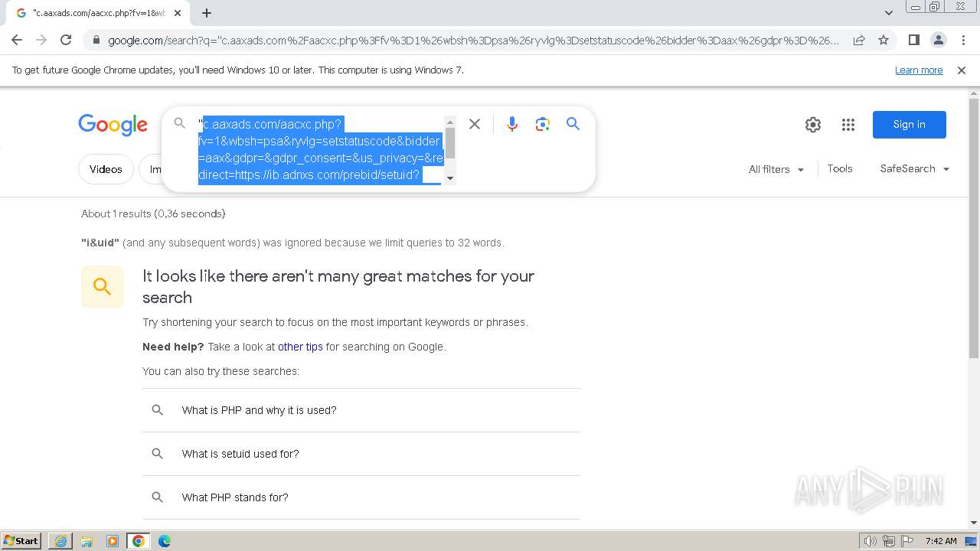Viewport: 980px width, 551px height.
Task: Go to Google homepage logo
Action: click(x=113, y=125)
